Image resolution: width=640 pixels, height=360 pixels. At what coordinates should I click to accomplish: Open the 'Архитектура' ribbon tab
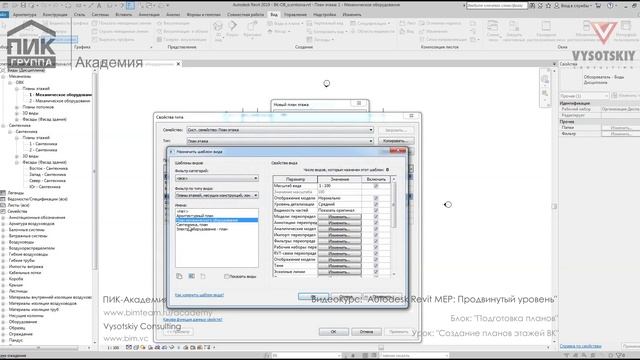click(24, 15)
